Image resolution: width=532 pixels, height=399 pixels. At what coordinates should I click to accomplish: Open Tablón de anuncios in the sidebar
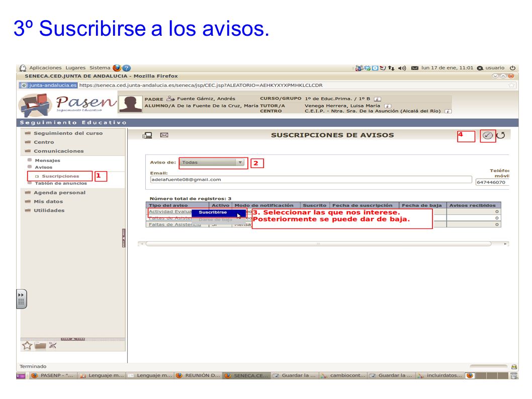tap(61, 183)
